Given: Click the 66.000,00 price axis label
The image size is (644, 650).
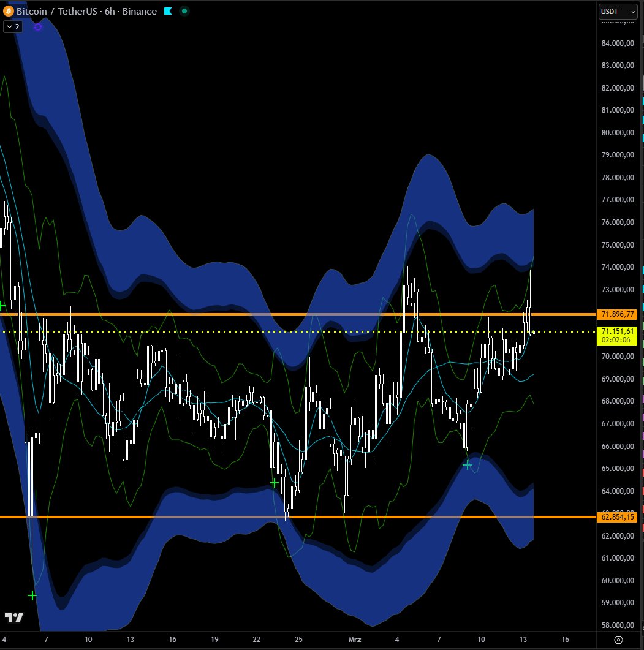Looking at the screenshot, I should coord(618,446).
